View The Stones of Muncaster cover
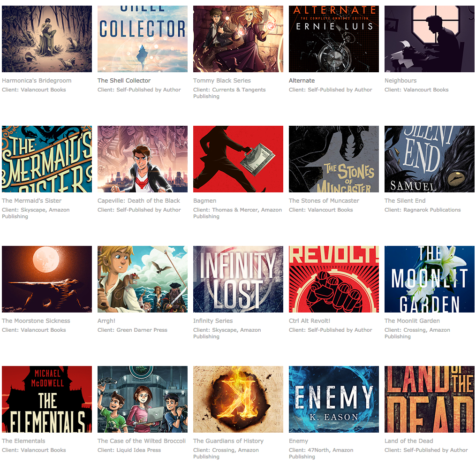Screen dimensions: 476x465 333,159
